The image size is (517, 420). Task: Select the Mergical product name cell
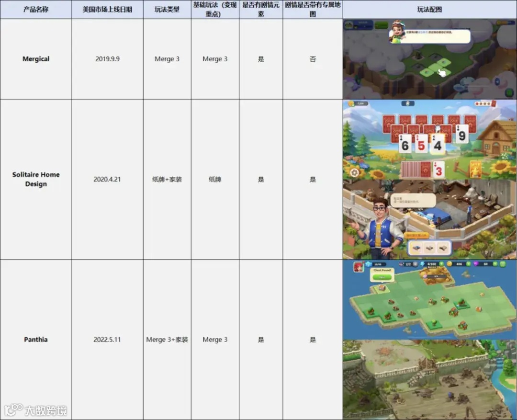coord(36,59)
